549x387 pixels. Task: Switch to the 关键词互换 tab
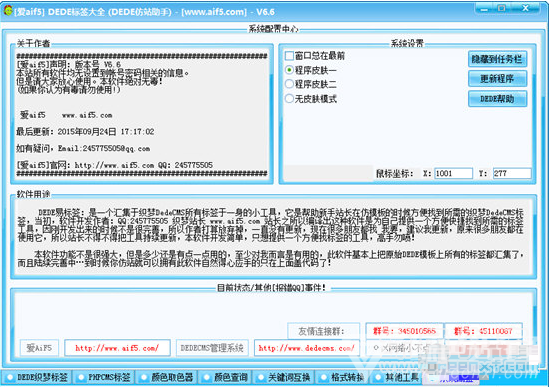[284, 378]
